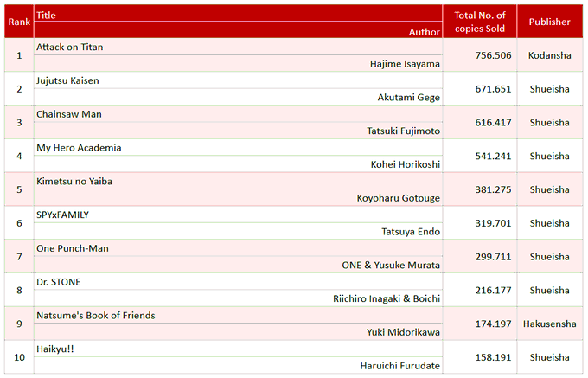This screenshot has height=378, width=588.
Task: Click Shueisha publisher in Chainsaw Man row
Action: tap(550, 122)
